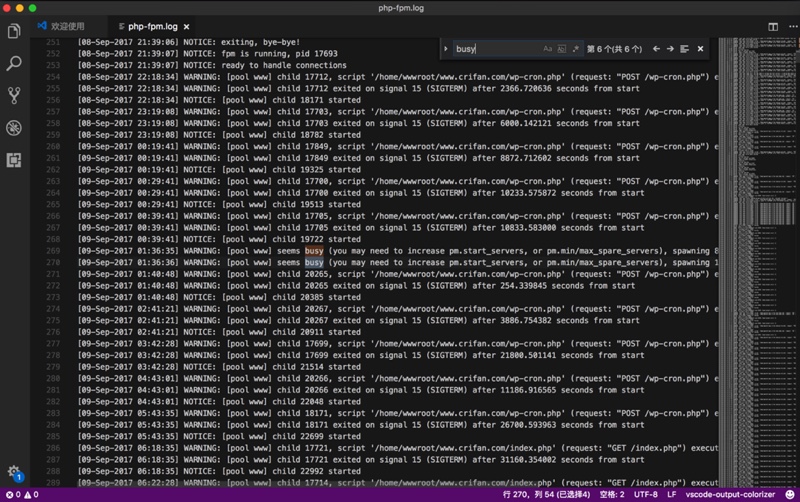The height and width of the screenshot is (502, 800).
Task: Select language mode vscode-output-colorizer
Action: [730, 494]
